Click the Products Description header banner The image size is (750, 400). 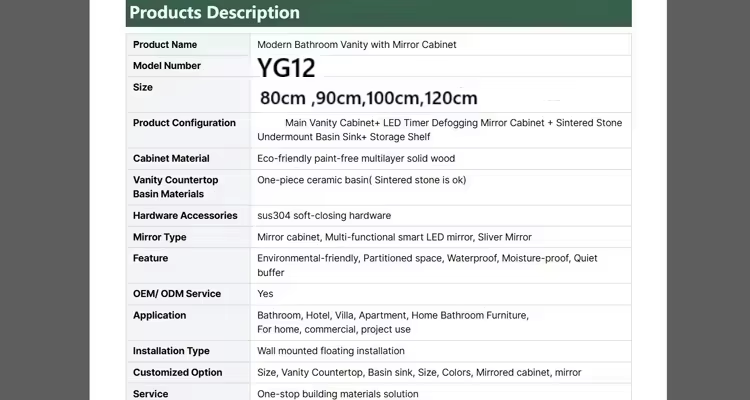(378, 13)
